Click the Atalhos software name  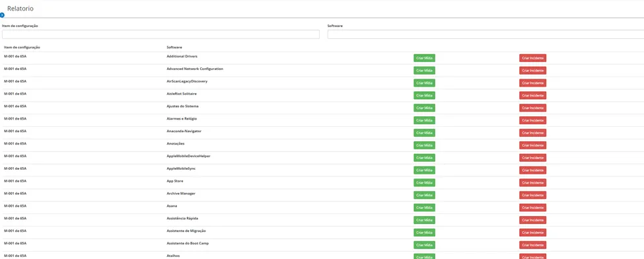(173, 256)
